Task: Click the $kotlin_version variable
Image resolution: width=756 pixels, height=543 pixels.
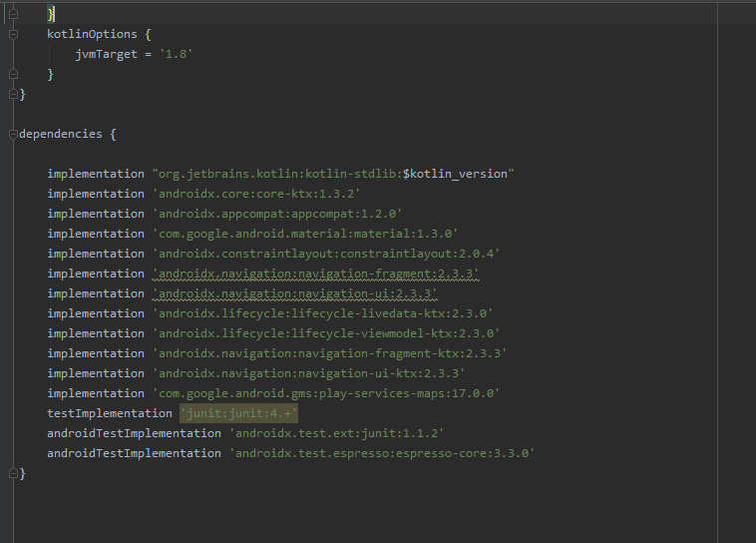Action: pos(455,174)
